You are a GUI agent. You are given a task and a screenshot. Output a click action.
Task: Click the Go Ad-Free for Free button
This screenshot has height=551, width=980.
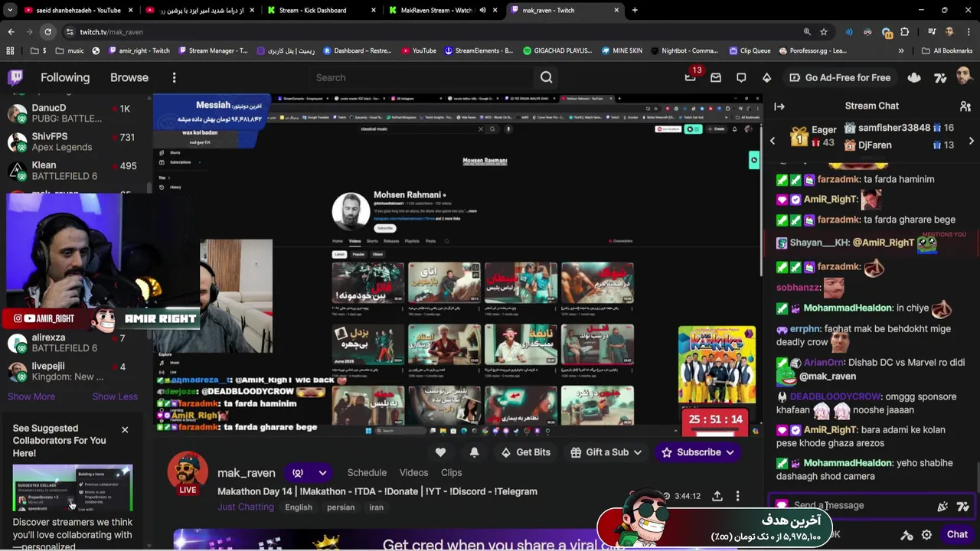pyautogui.click(x=840, y=77)
